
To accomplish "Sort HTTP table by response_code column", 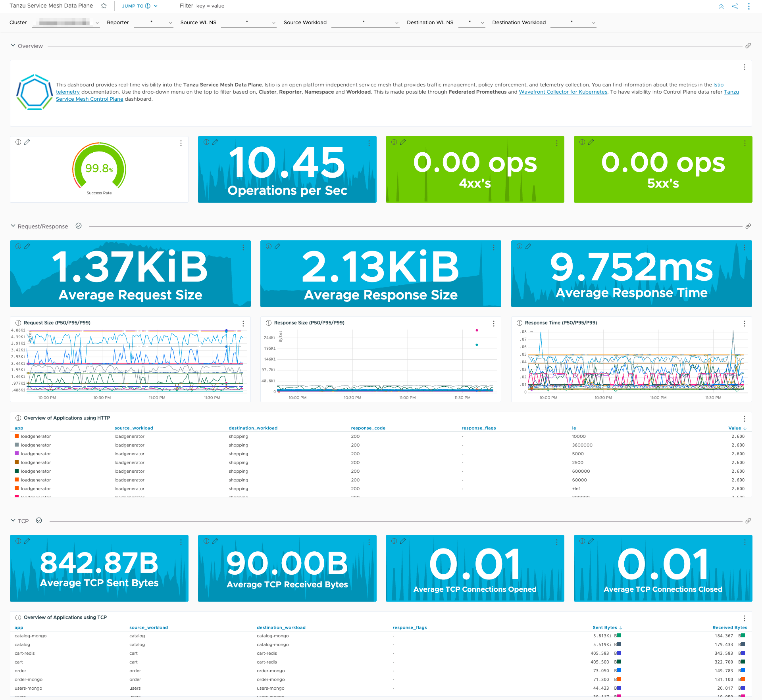I will coord(368,428).
